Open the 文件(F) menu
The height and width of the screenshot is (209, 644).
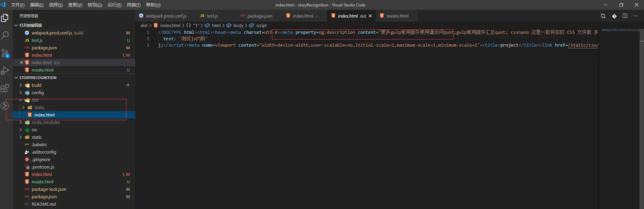point(18,5)
